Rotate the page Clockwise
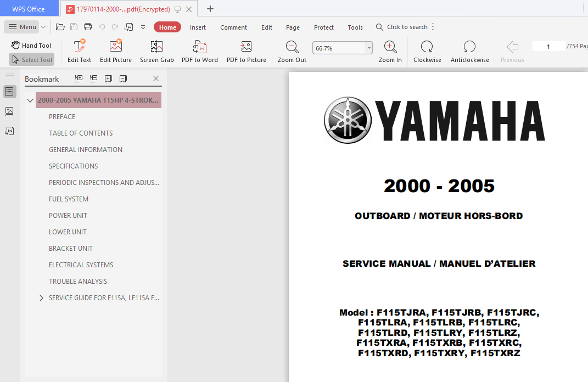This screenshot has width=588, height=382. tap(427, 52)
